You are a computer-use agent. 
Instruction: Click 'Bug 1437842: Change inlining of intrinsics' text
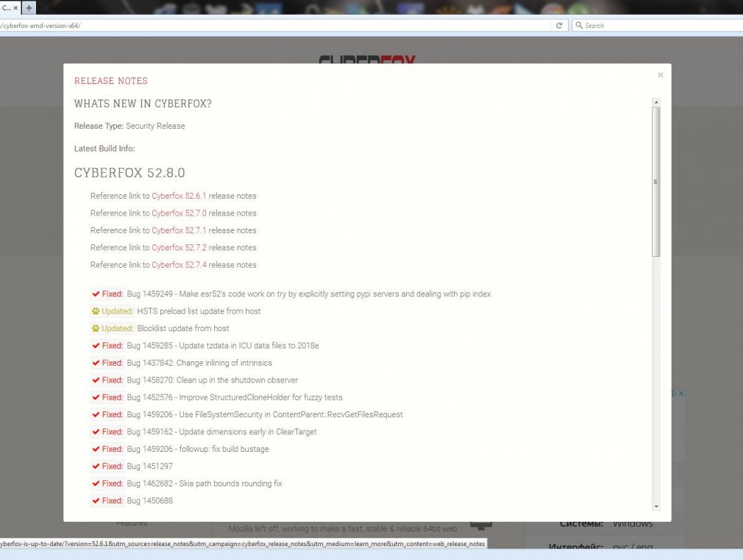tap(199, 363)
